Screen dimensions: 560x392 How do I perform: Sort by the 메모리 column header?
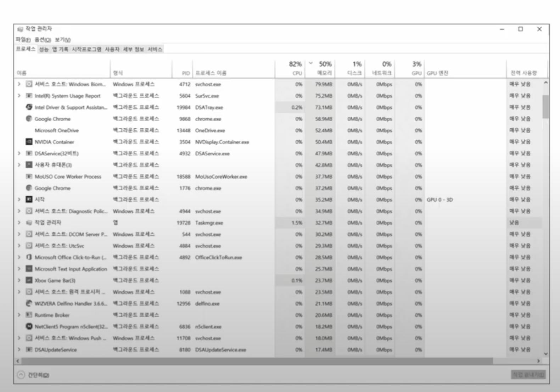click(x=320, y=68)
